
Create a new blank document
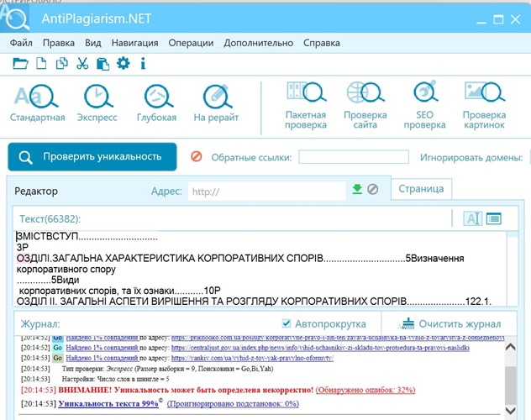pos(41,63)
